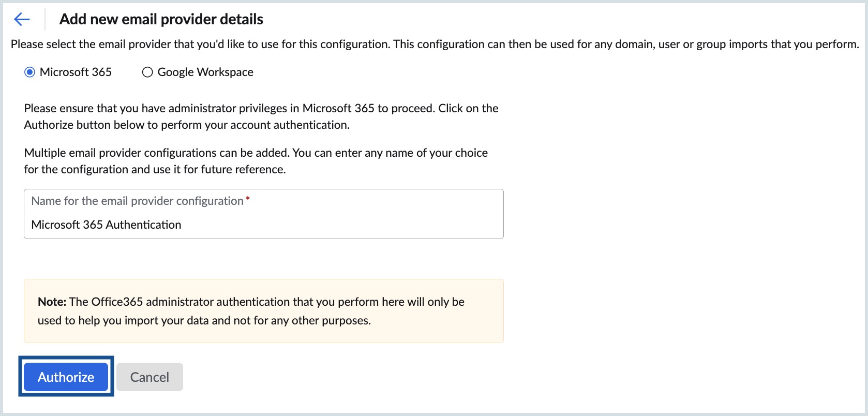Viewport: 868px width, 416px height.
Task: Click the red required asterisk marker
Action: coord(248,199)
